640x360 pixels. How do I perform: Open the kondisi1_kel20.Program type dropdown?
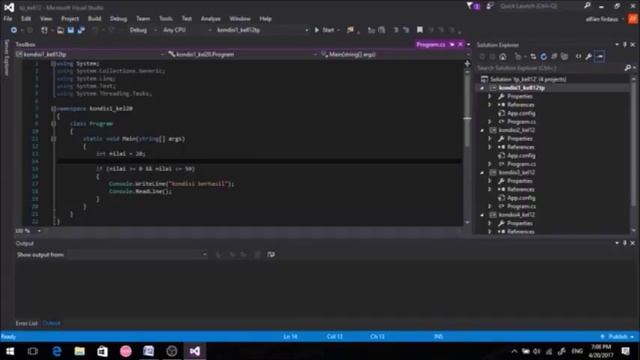[242, 54]
